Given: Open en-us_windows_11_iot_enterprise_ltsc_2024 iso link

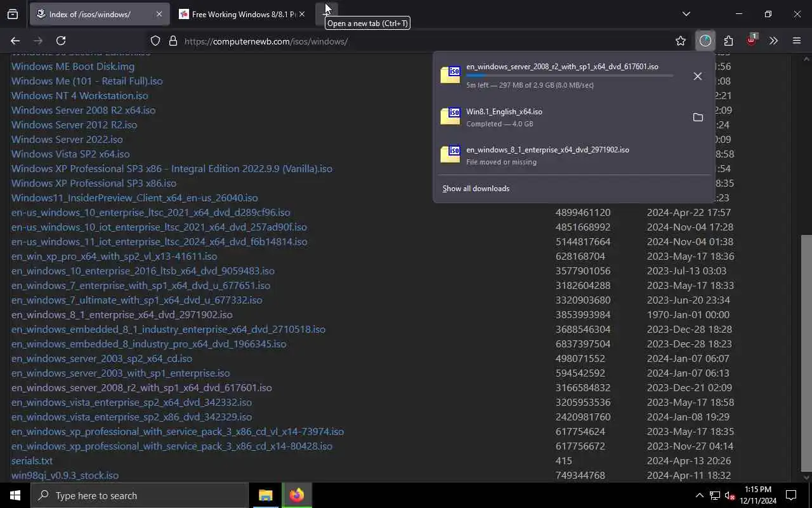Looking at the screenshot, I should point(159,241).
